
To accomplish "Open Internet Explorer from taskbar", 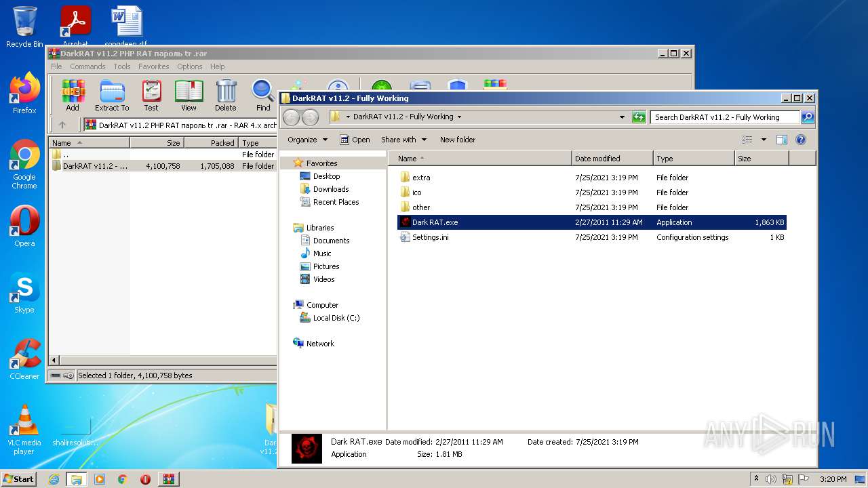I will click(54, 479).
